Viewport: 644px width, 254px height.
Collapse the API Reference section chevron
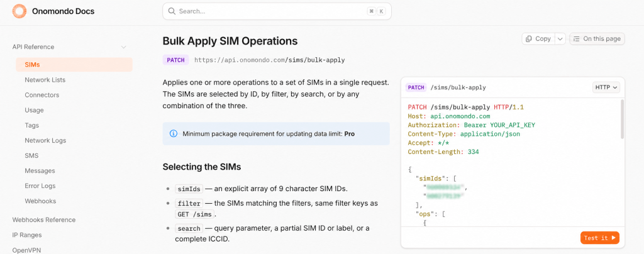pyautogui.click(x=124, y=47)
